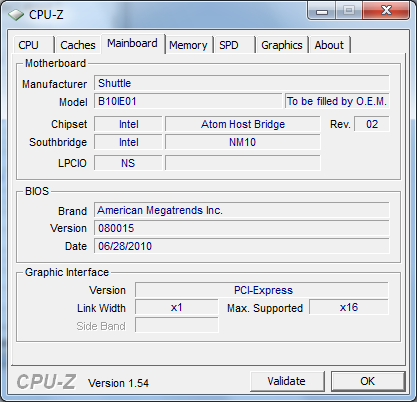
Task: Click the Validate button
Action: pos(287,381)
